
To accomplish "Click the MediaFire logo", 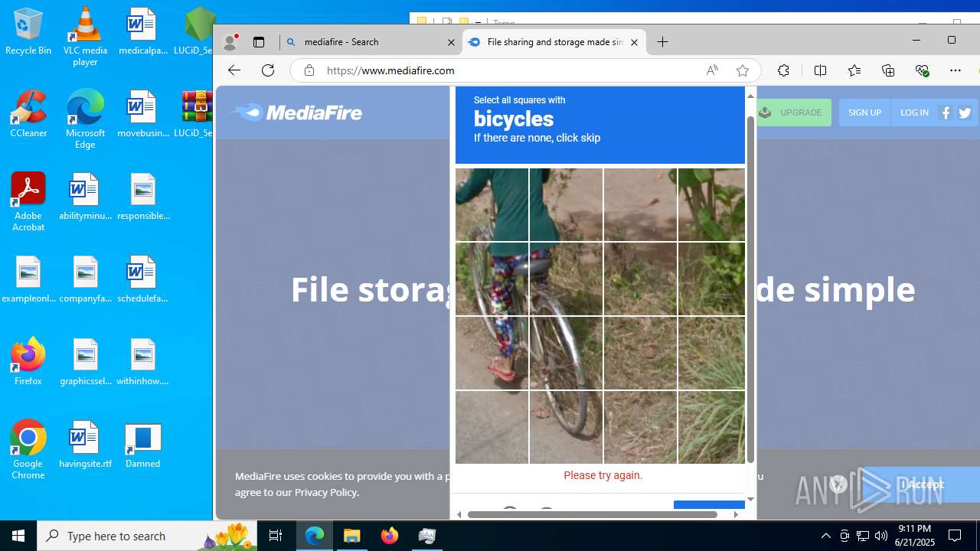I will pyautogui.click(x=297, y=112).
